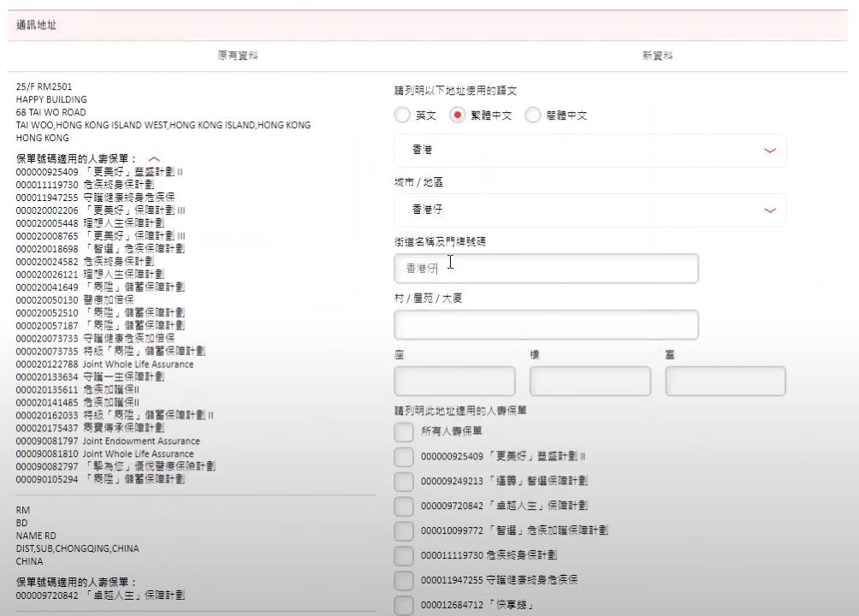Select 000011947255 守護健康終身危疾保 checkbox

point(403,580)
